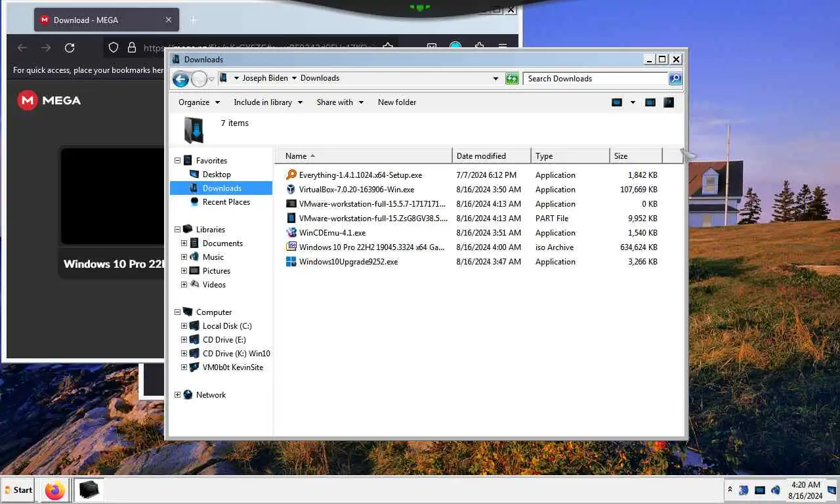Select Windows10Upgrade9252.exe file icon
This screenshot has width=840, height=504.
(291, 262)
